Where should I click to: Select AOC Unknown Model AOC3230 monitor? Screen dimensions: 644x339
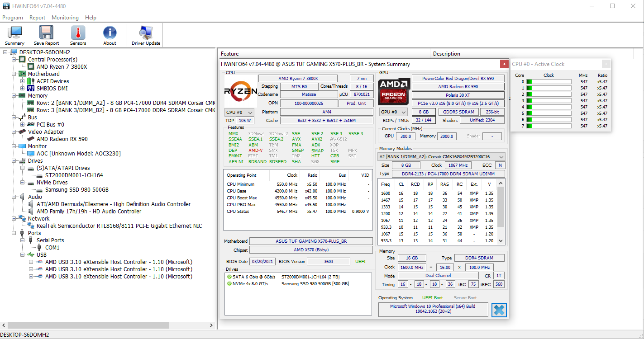(x=78, y=153)
